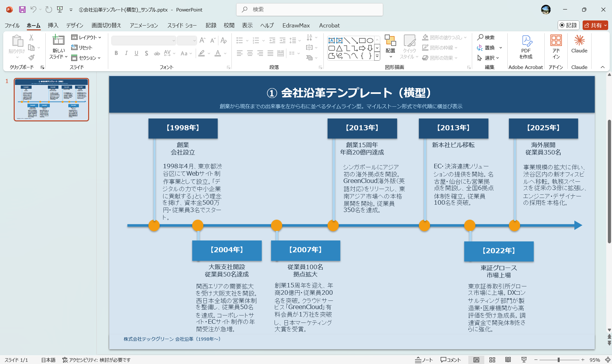Toggle underline formatting
The height and width of the screenshot is (364, 612).
[136, 53]
